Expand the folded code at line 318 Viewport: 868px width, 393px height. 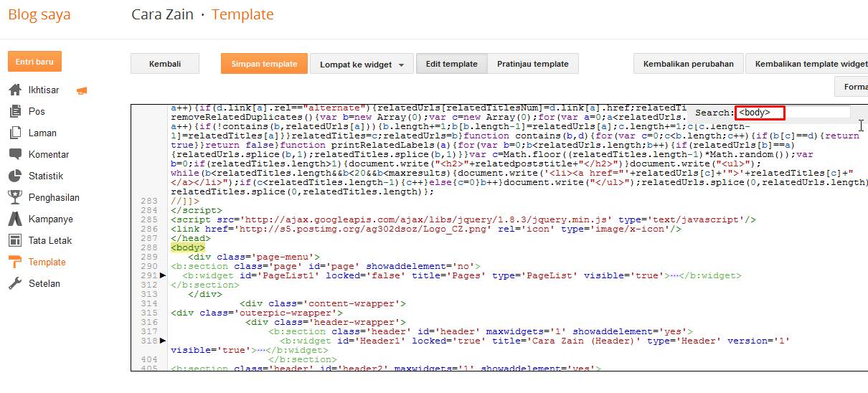pos(162,341)
